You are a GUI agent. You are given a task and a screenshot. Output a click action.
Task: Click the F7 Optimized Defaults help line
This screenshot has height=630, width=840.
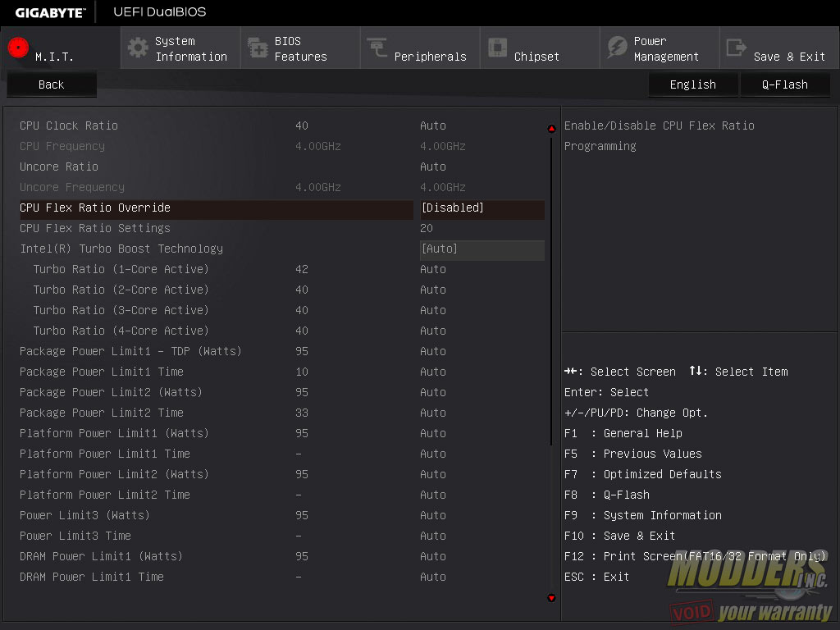tap(643, 475)
